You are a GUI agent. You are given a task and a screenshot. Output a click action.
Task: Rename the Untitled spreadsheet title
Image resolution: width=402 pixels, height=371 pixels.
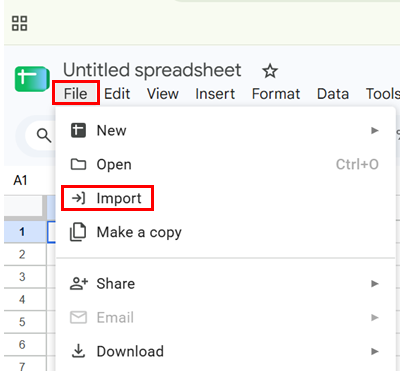click(x=152, y=70)
